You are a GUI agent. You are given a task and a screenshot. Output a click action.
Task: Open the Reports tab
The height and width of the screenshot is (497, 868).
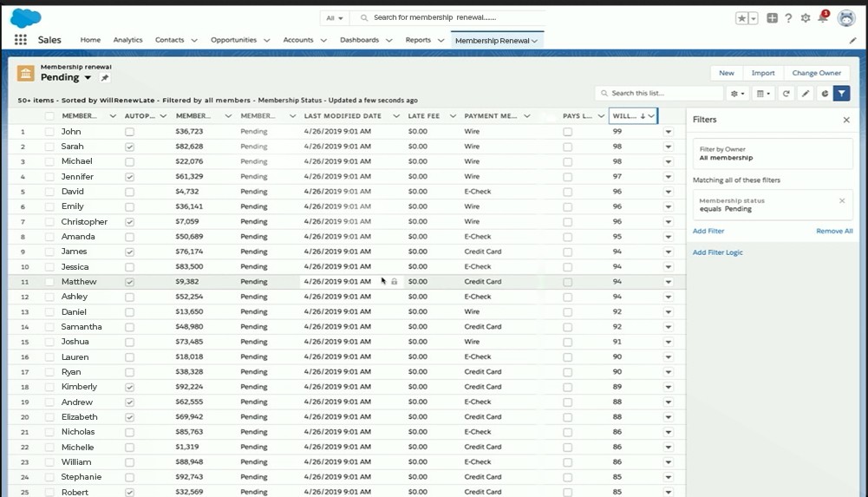(418, 40)
